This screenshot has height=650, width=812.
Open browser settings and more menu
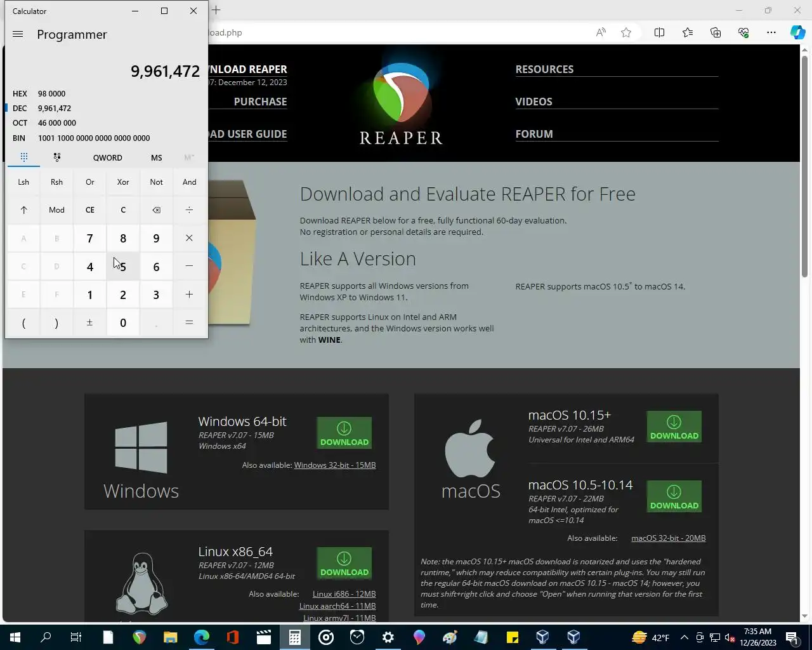(x=771, y=32)
